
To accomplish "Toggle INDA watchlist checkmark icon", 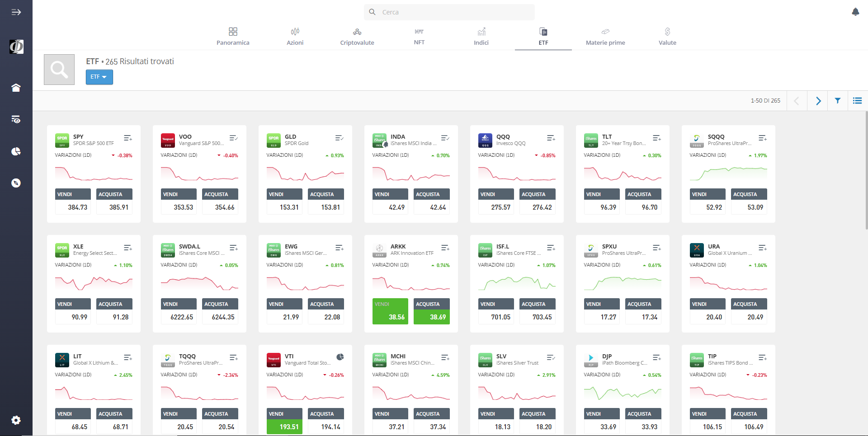I will (445, 138).
